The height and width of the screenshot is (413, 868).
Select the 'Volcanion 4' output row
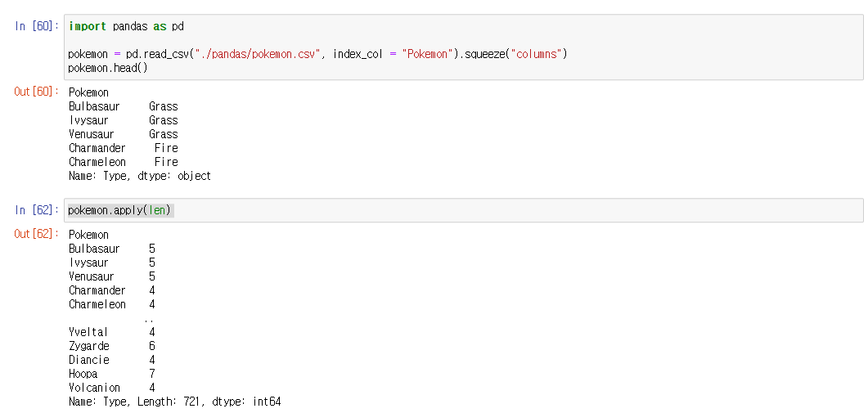[112, 388]
